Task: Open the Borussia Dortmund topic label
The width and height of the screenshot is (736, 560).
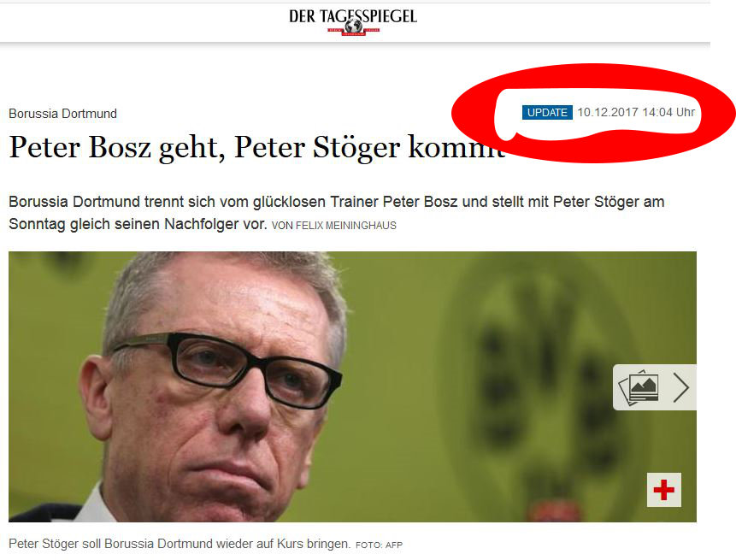Action: tap(63, 114)
